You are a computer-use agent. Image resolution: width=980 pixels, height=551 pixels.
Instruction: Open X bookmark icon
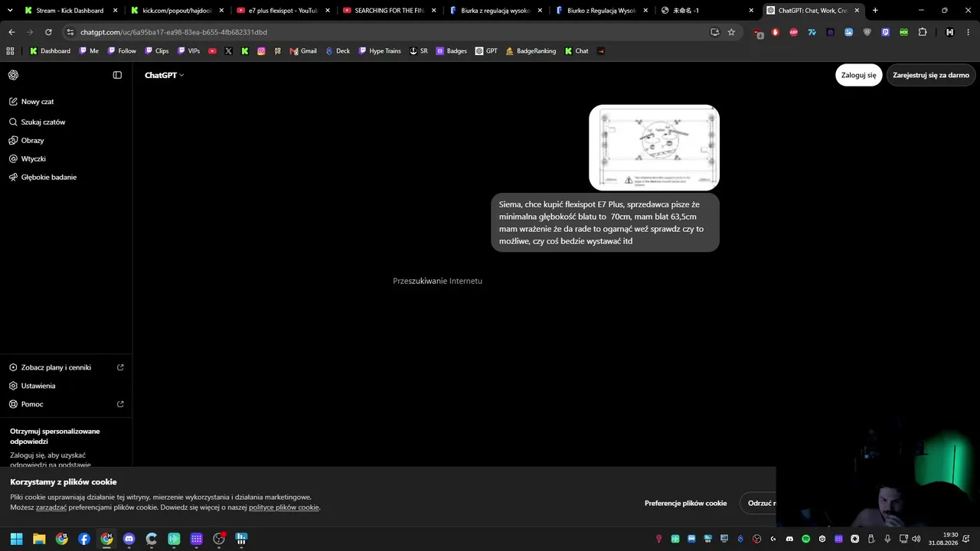click(x=228, y=51)
